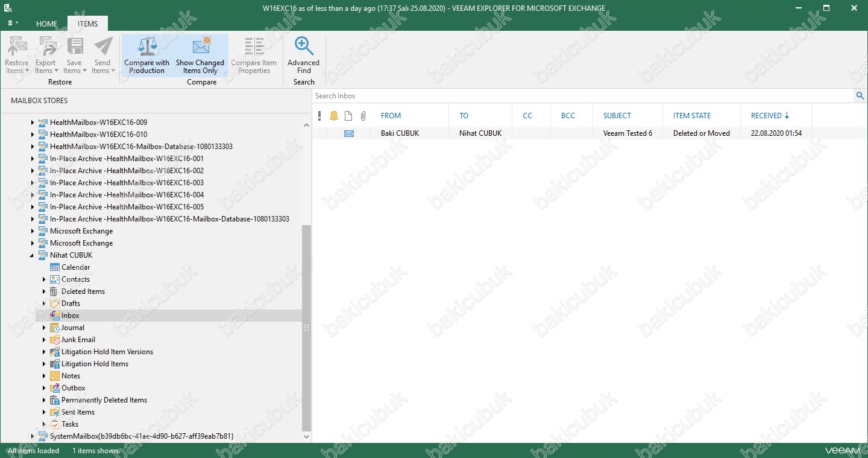Open Advanced Find search
The image size is (868, 458).
(x=304, y=55)
